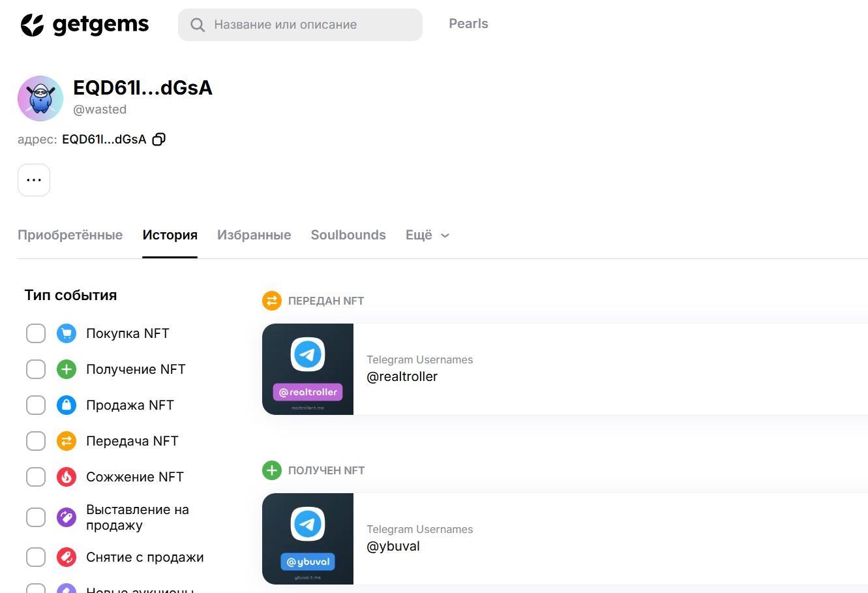Click Telegram Usernames collection above @realtroller

coord(419,359)
